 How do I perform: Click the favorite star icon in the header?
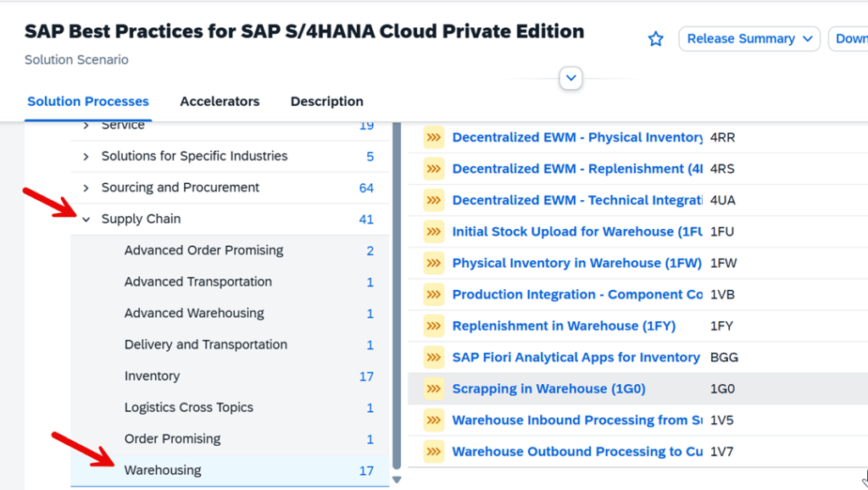pyautogui.click(x=655, y=38)
